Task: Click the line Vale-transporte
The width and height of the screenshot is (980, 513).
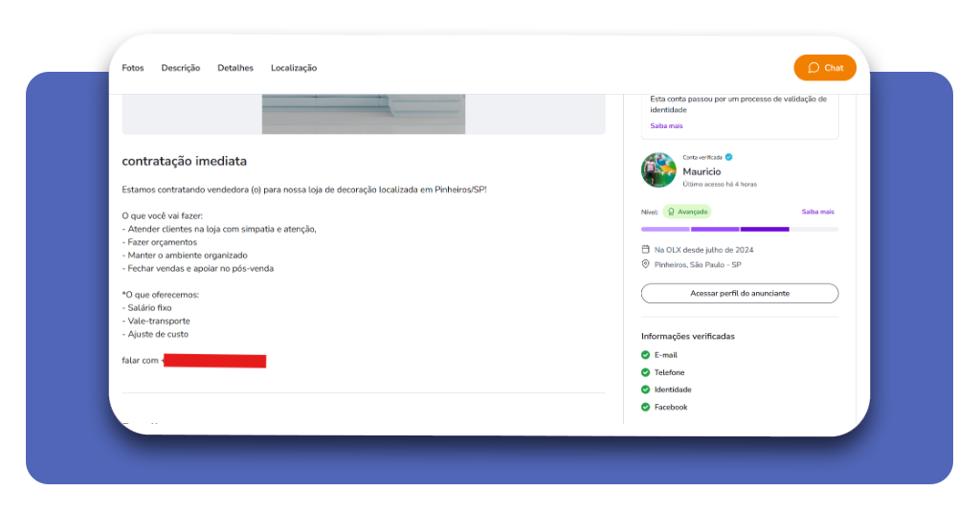Action: (x=156, y=322)
